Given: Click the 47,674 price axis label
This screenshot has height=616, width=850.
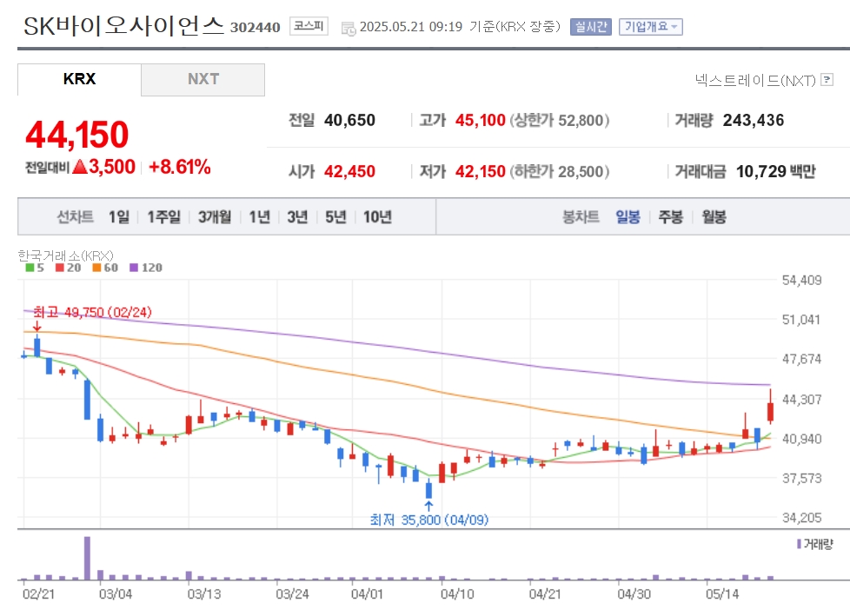Looking at the screenshot, I should coord(801,359).
